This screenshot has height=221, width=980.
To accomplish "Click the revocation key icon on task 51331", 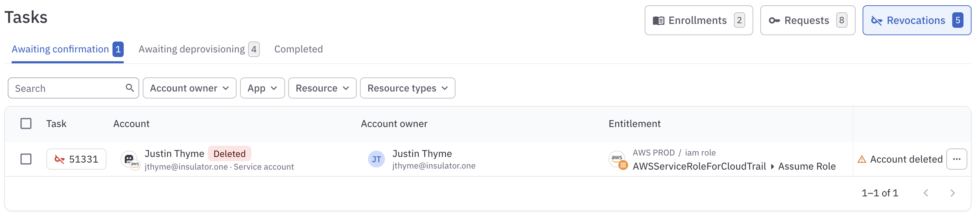I will tap(60, 159).
